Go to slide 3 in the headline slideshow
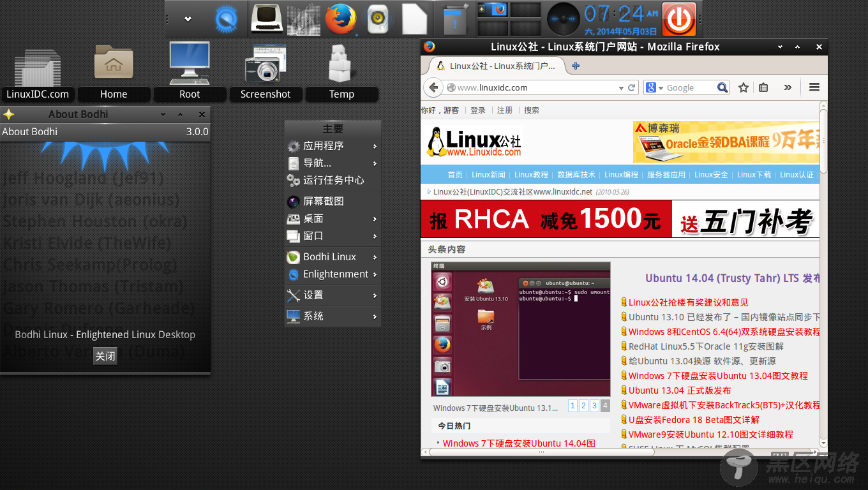This screenshot has width=868, height=490. point(594,406)
